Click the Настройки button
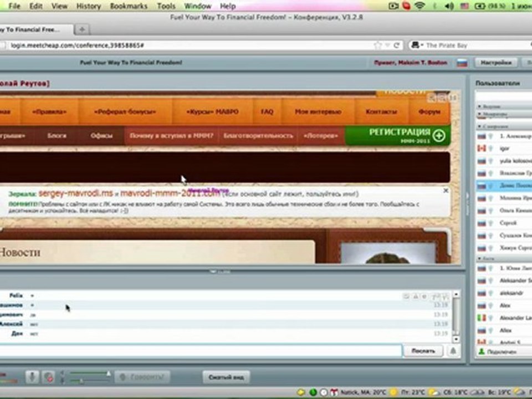The image size is (532, 399). click(496, 63)
